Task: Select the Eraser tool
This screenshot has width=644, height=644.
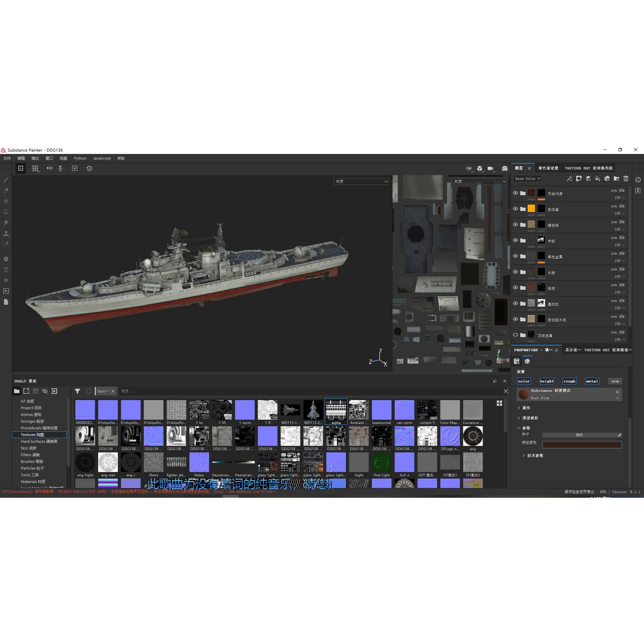Action: (x=6, y=190)
